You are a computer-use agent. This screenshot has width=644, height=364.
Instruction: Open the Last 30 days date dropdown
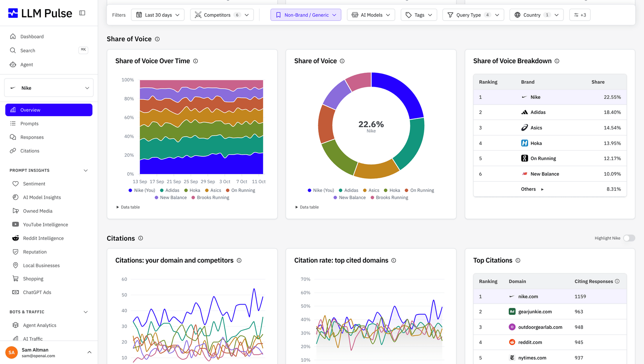click(158, 15)
